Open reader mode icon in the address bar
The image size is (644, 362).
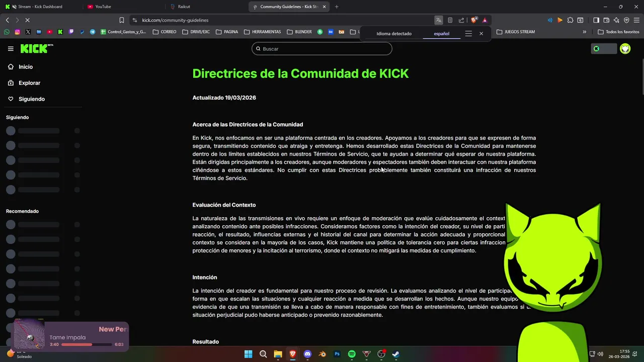coord(450,20)
